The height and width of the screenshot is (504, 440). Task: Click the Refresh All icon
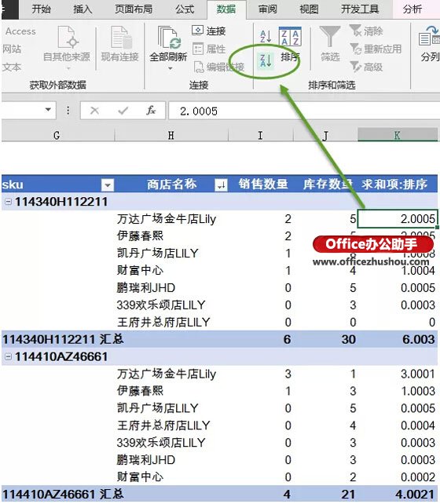[x=168, y=38]
